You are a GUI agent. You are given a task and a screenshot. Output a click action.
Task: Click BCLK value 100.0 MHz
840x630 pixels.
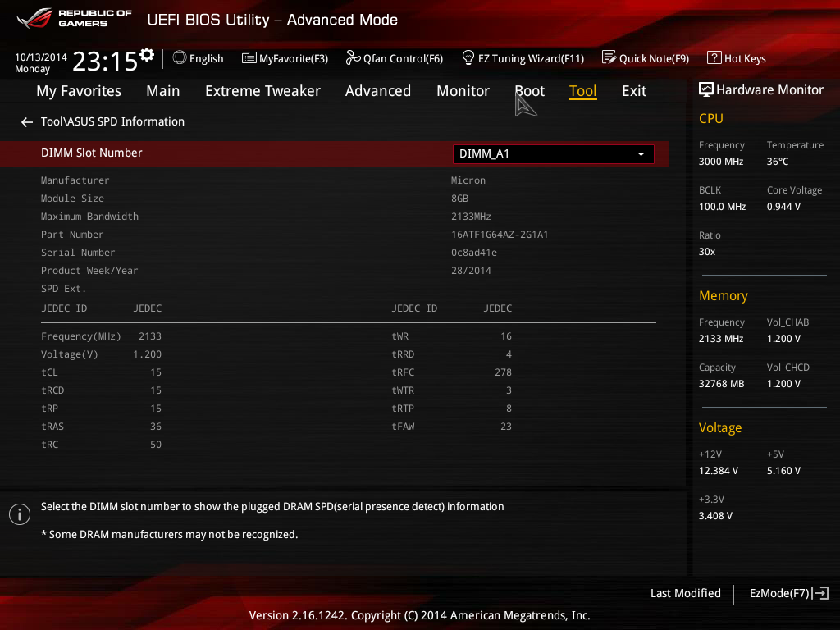point(722,207)
